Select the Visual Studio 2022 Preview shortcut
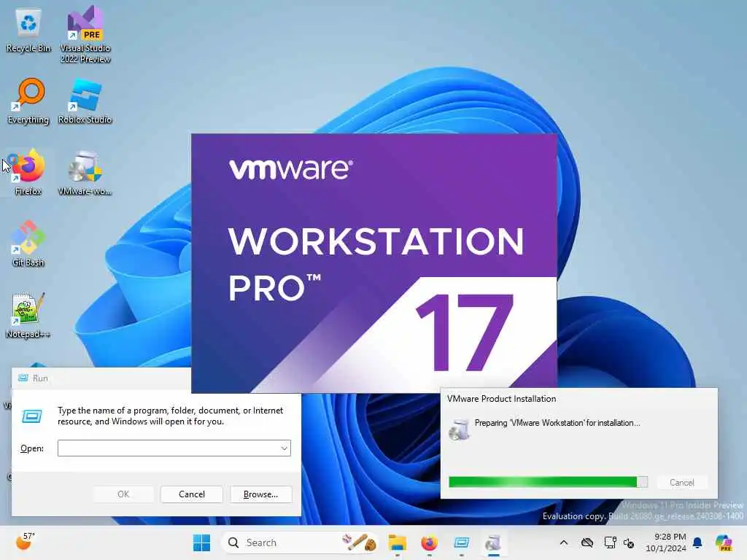The height and width of the screenshot is (560, 747). click(85, 35)
